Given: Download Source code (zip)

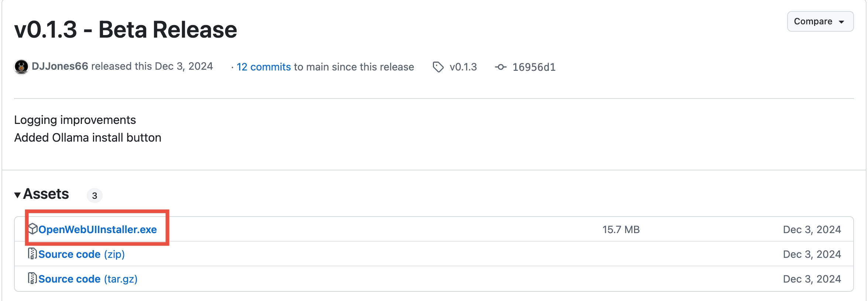Looking at the screenshot, I should 82,254.
